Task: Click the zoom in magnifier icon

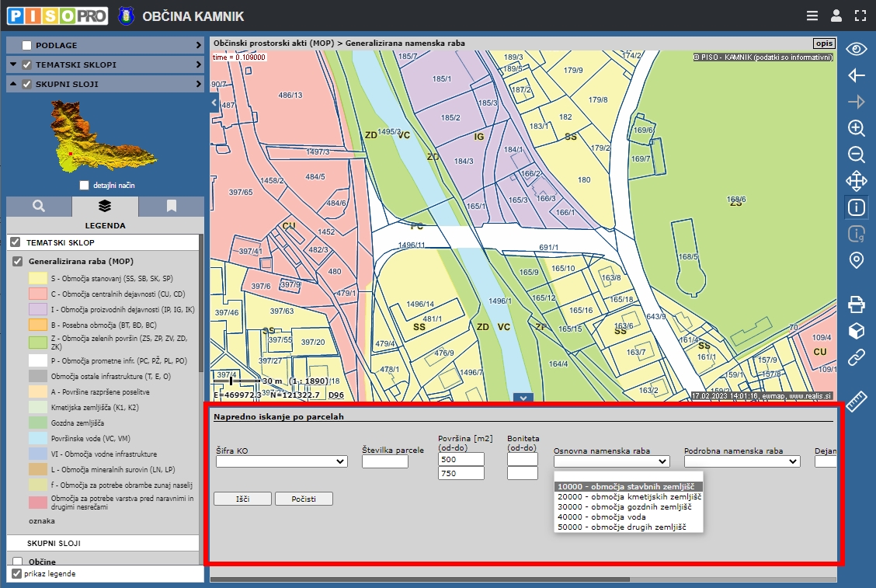Action: 856,128
